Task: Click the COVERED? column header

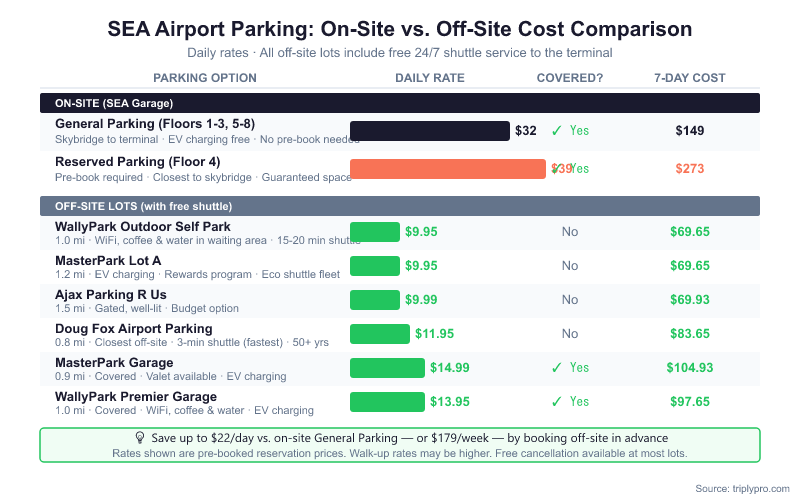Action: [569, 78]
